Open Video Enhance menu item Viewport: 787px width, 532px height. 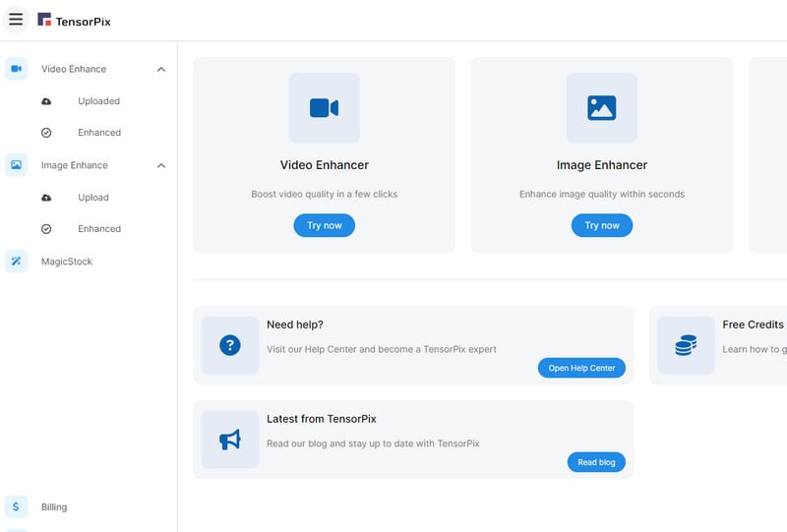(x=74, y=69)
